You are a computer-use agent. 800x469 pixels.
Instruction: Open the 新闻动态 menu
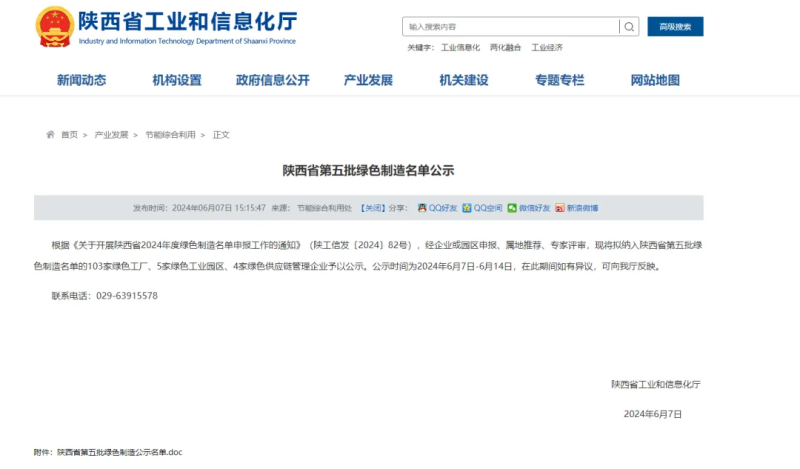(81, 80)
